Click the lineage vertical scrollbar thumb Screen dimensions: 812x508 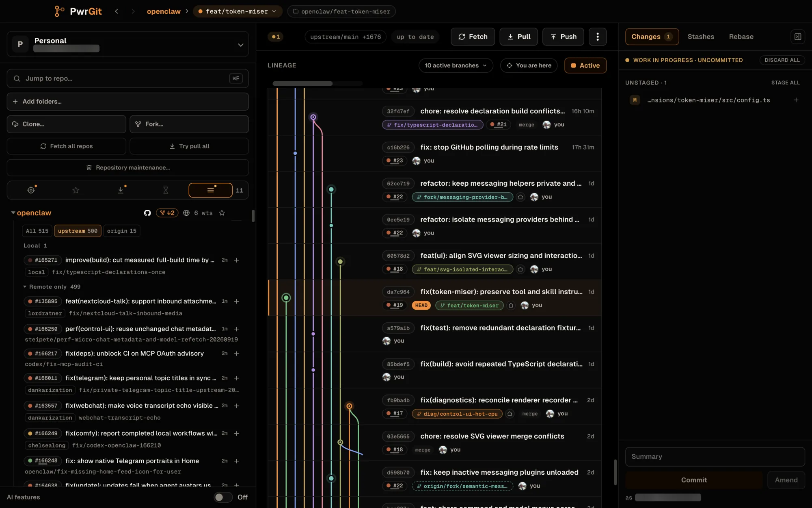[615, 472]
